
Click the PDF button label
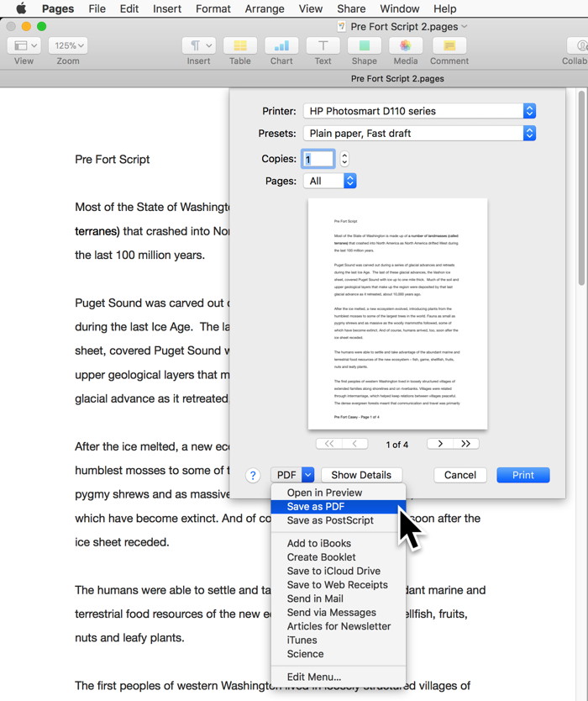pyautogui.click(x=286, y=475)
